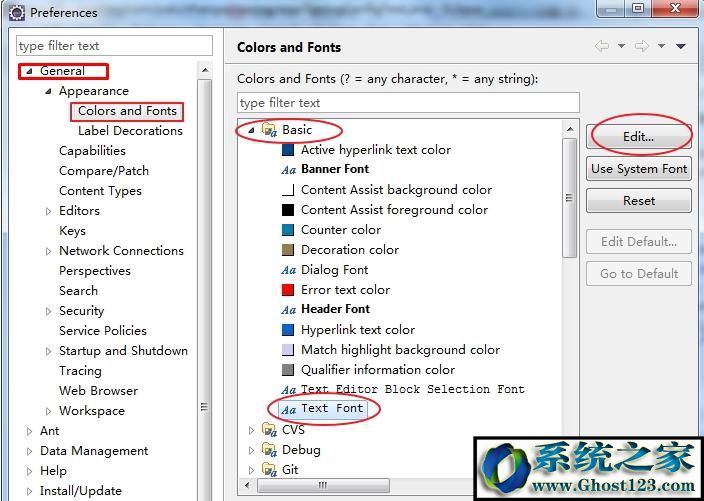Click the Banner Font Aa icon
This screenshot has height=501, width=704.
[x=288, y=170]
